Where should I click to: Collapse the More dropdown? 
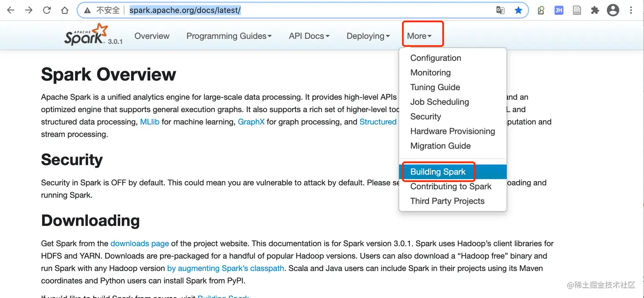[420, 36]
